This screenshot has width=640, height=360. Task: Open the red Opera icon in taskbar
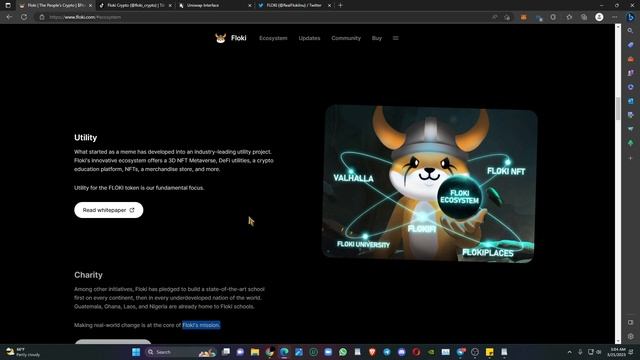point(416,352)
